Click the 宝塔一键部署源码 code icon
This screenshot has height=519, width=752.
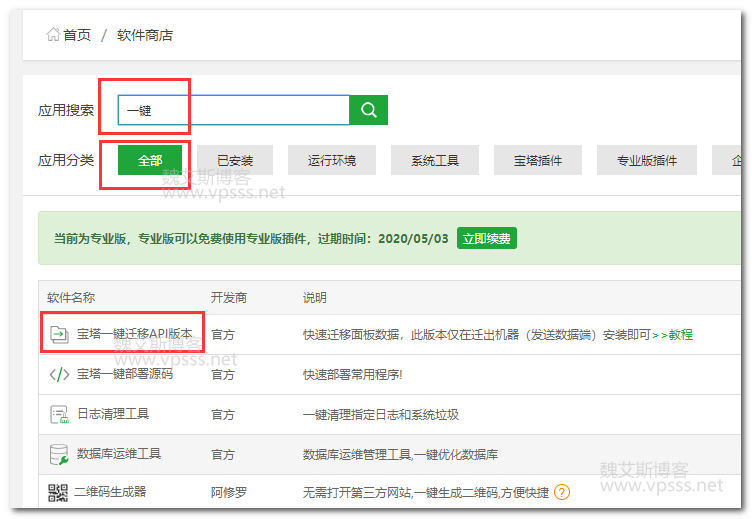(59, 374)
